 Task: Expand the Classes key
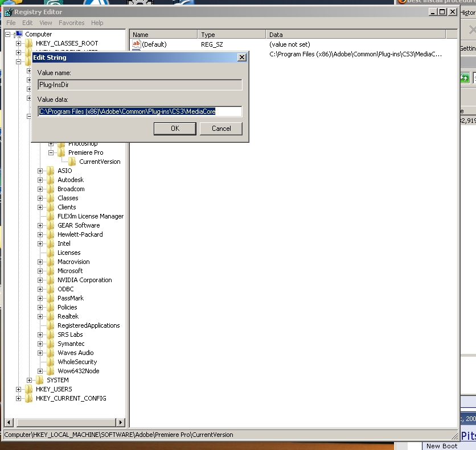[40, 198]
